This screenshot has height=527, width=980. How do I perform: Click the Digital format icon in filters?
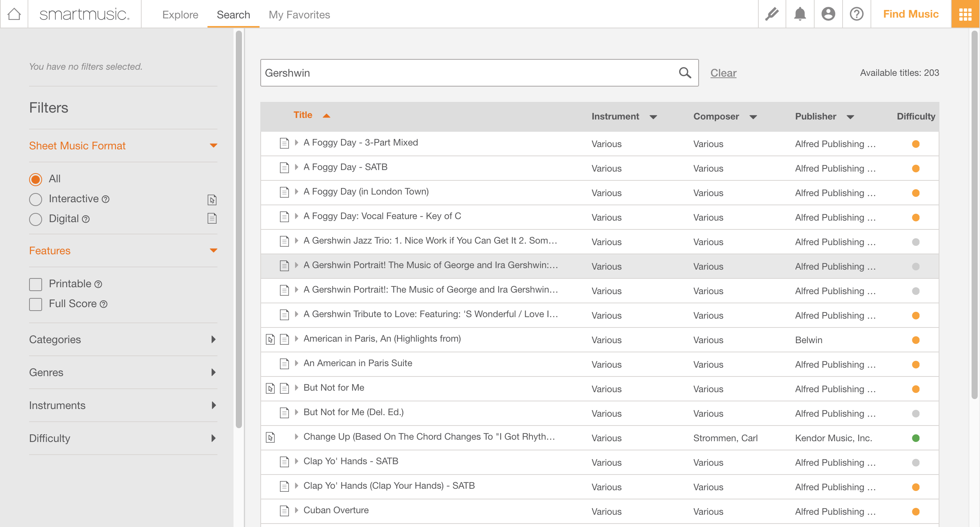tap(212, 218)
